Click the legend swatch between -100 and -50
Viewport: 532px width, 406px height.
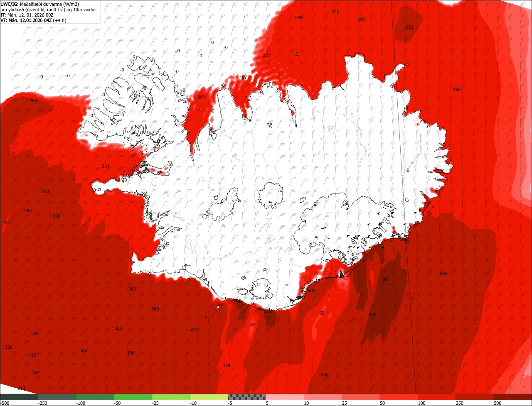[95, 397]
